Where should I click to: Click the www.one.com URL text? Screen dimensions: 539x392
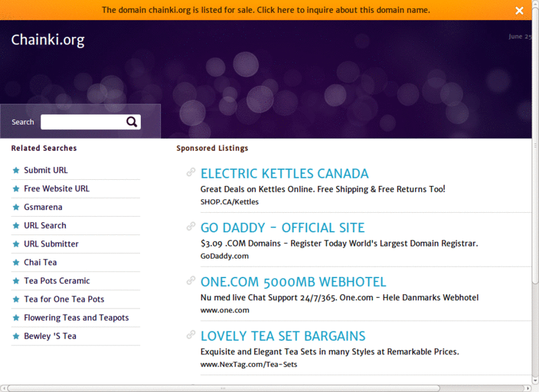click(225, 311)
